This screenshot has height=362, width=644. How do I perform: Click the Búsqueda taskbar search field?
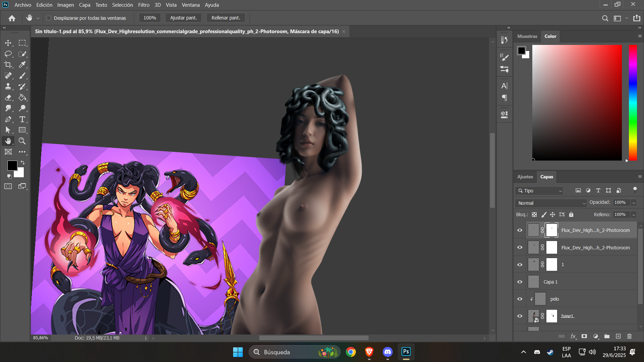pyautogui.click(x=294, y=352)
